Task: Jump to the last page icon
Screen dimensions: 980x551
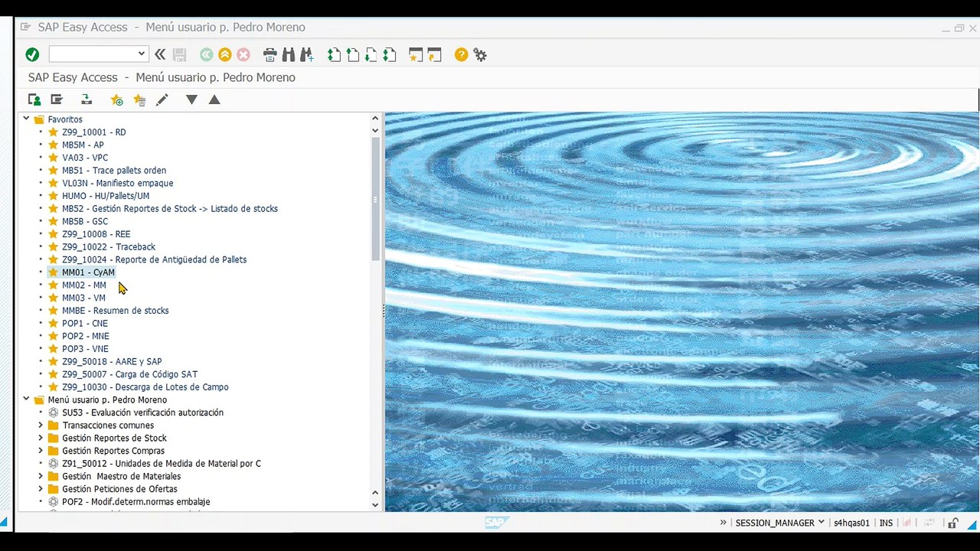Action: click(x=389, y=54)
